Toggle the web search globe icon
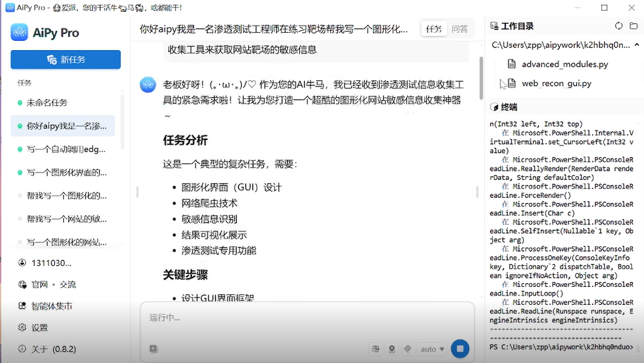 [376, 349]
